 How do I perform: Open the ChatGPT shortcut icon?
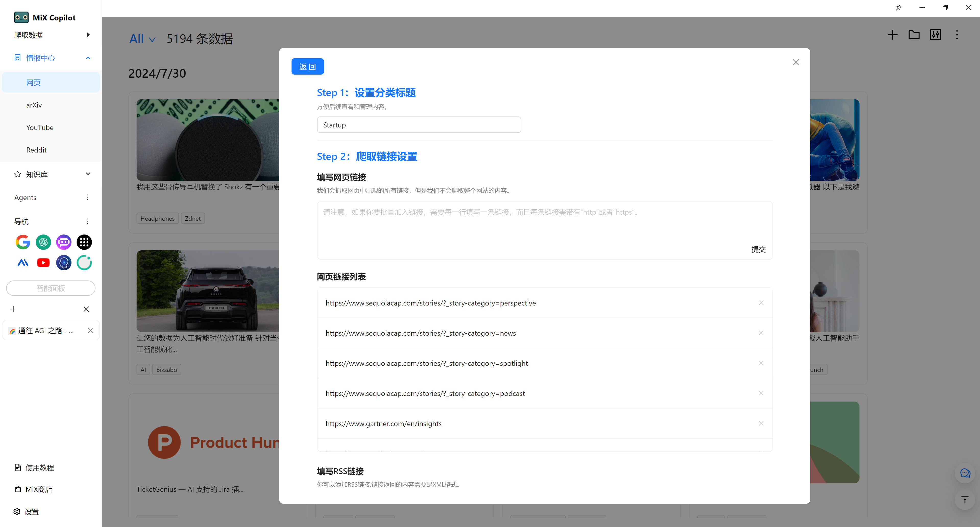tap(43, 242)
